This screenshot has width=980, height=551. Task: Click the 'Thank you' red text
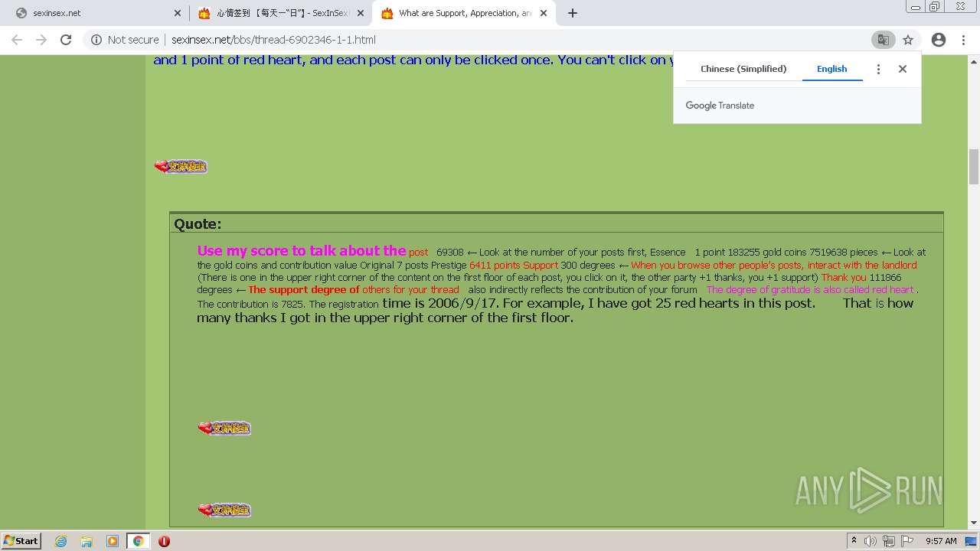[x=844, y=277]
